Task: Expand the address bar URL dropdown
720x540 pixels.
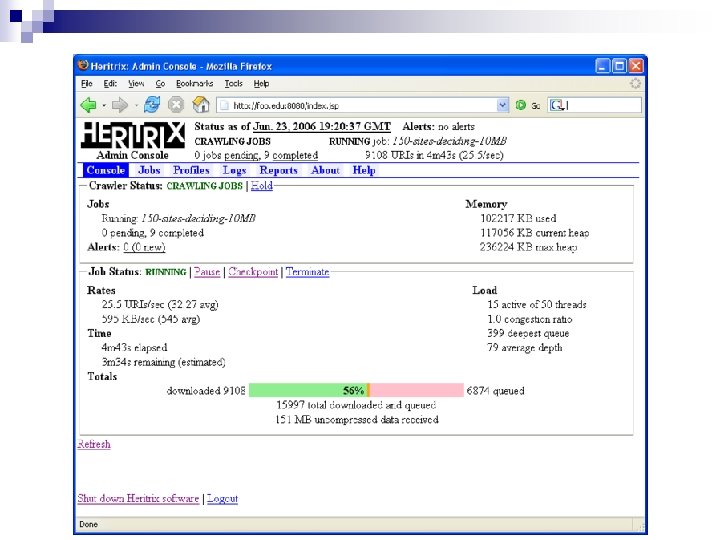Action: (502, 105)
